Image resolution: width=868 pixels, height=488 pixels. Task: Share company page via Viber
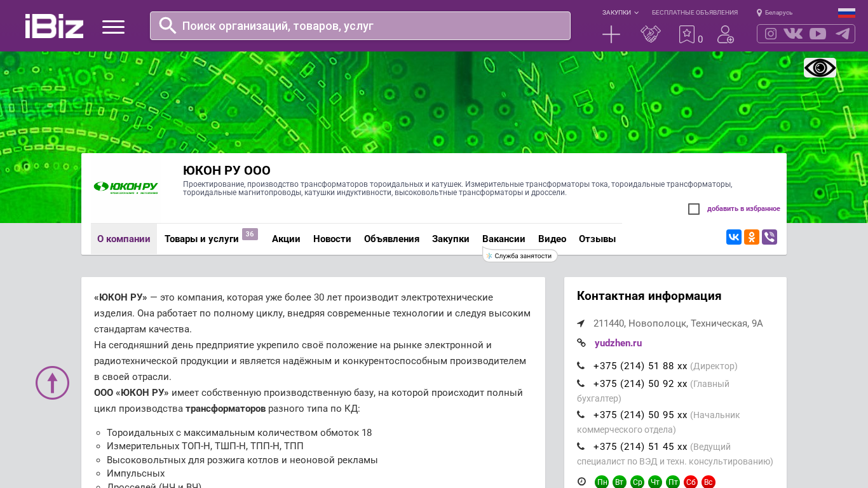pos(770,237)
